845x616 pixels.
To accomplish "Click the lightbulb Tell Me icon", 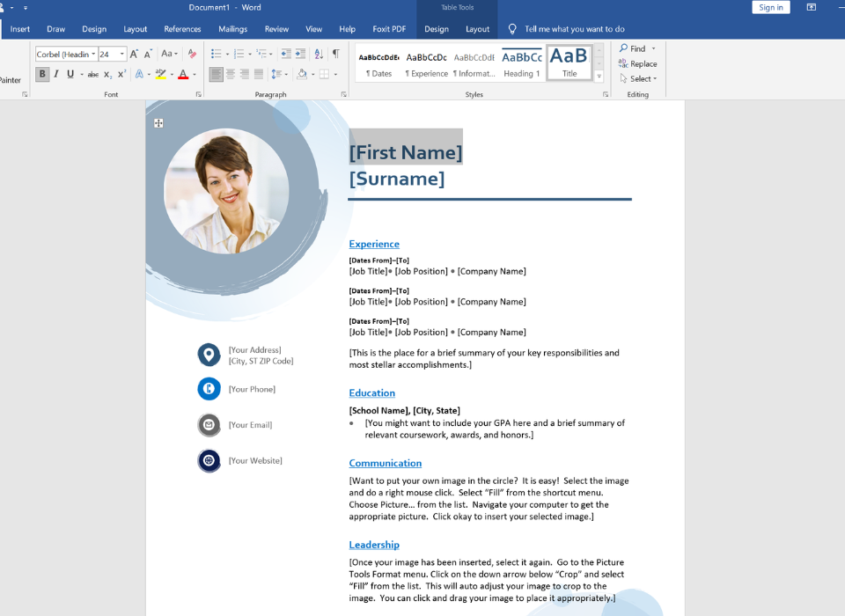I will click(x=512, y=29).
